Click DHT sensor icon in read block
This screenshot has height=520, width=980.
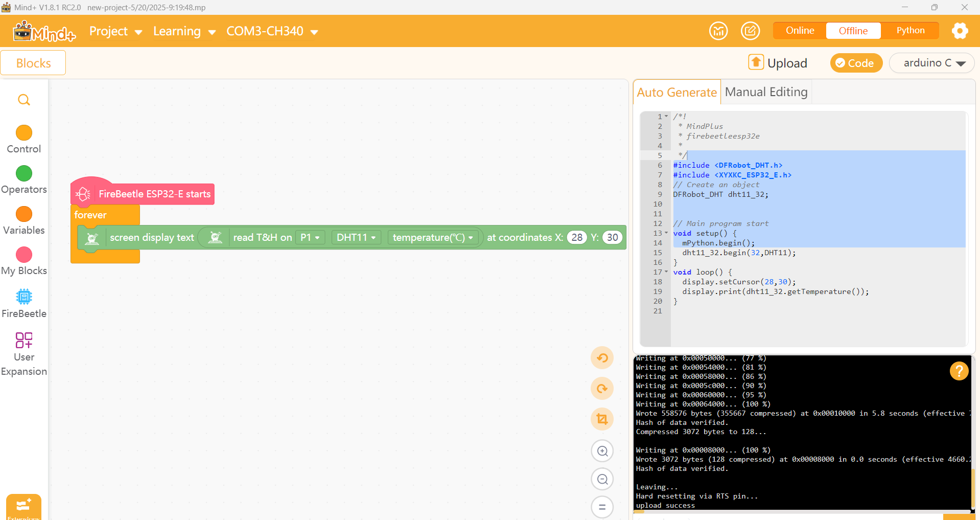(216, 237)
